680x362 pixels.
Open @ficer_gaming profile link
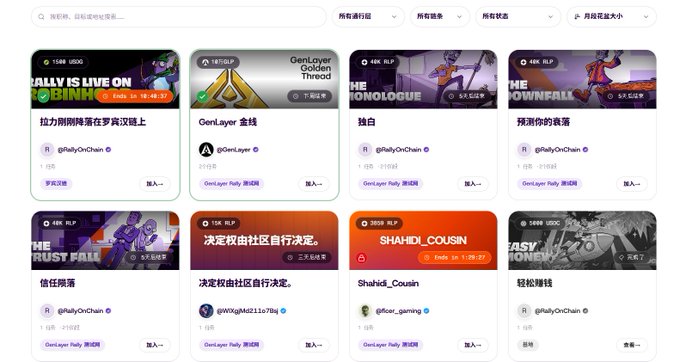click(398, 311)
